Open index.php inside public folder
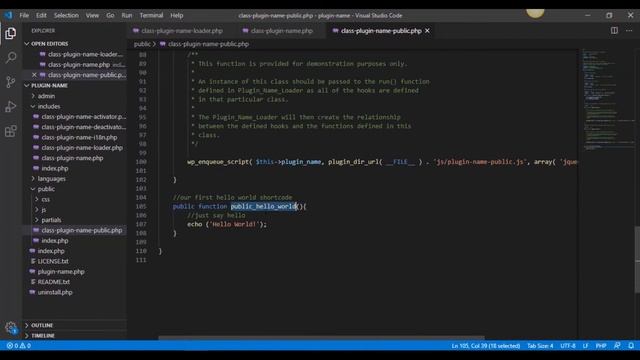Viewport: 640px width, 360px height. point(55,240)
